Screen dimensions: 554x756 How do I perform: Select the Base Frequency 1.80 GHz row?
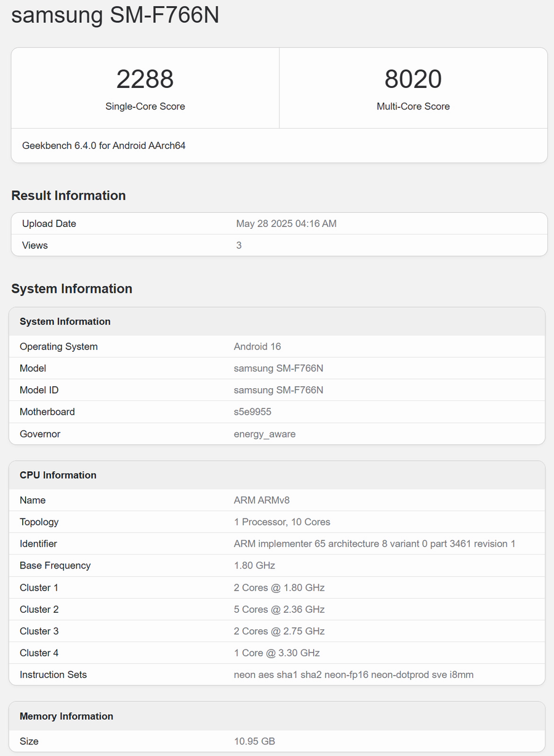[x=277, y=565]
